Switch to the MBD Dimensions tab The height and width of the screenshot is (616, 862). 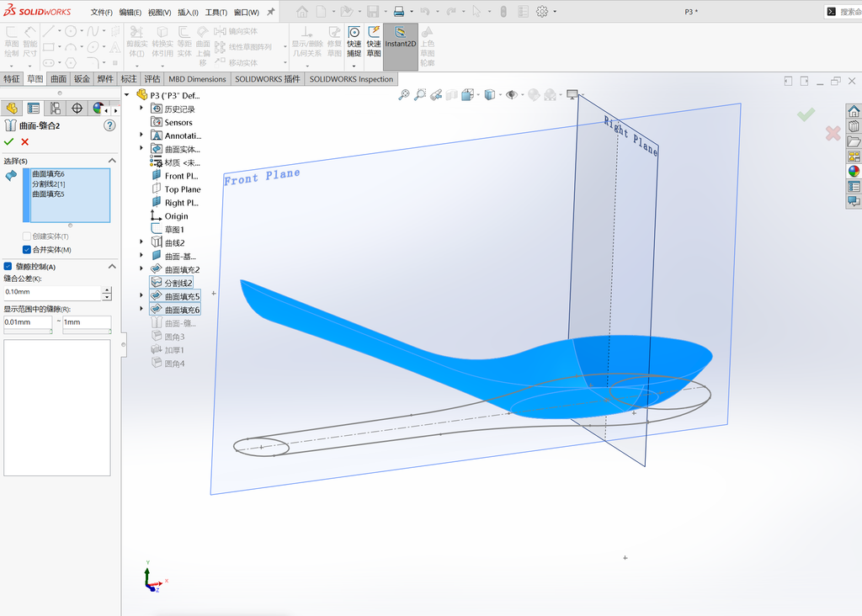click(197, 79)
